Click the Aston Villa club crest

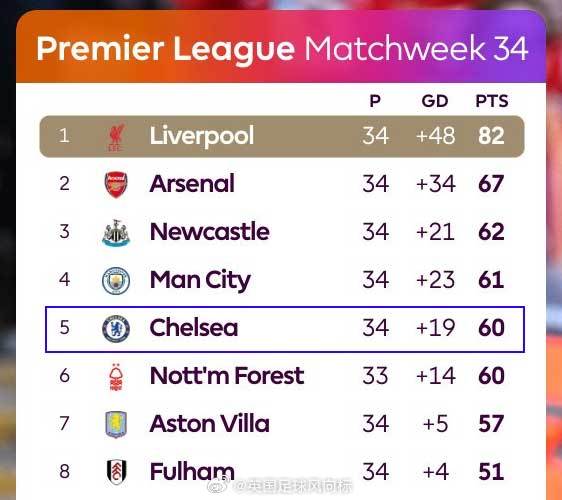pyautogui.click(x=116, y=425)
